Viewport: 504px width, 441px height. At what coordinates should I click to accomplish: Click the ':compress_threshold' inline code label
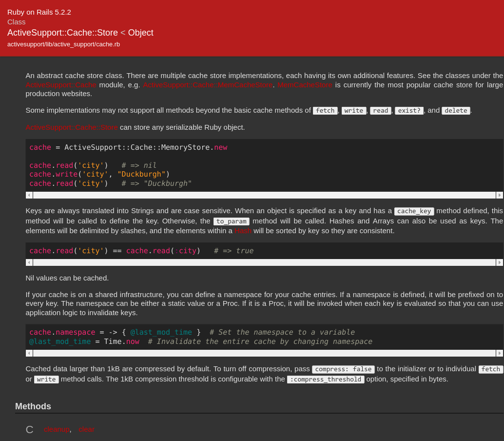pyautogui.click(x=326, y=379)
